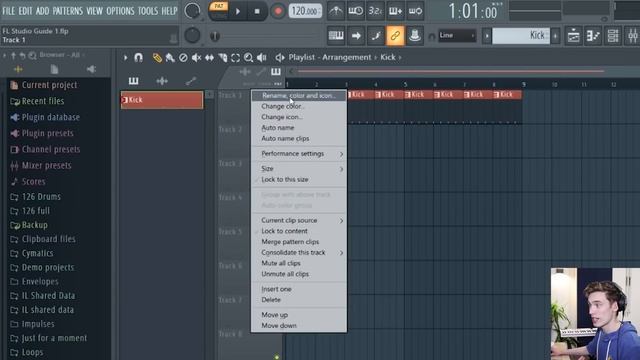Open the TOOLS menu
This screenshot has width=640, height=360.
click(x=147, y=11)
